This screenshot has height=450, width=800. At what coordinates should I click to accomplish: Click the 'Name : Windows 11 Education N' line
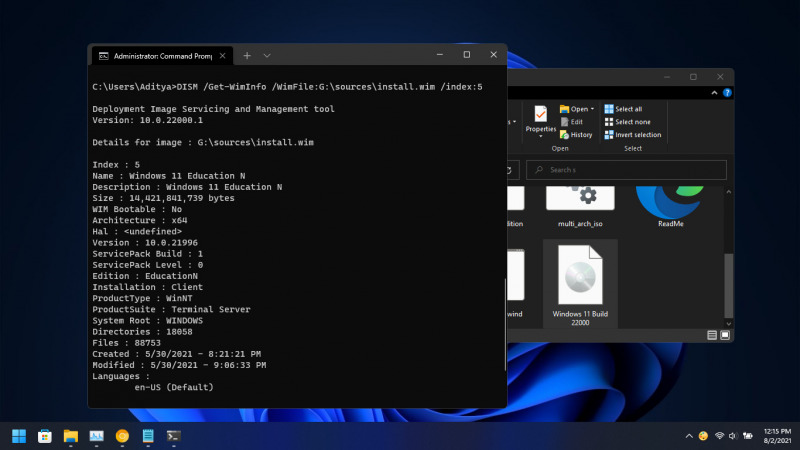(169, 176)
